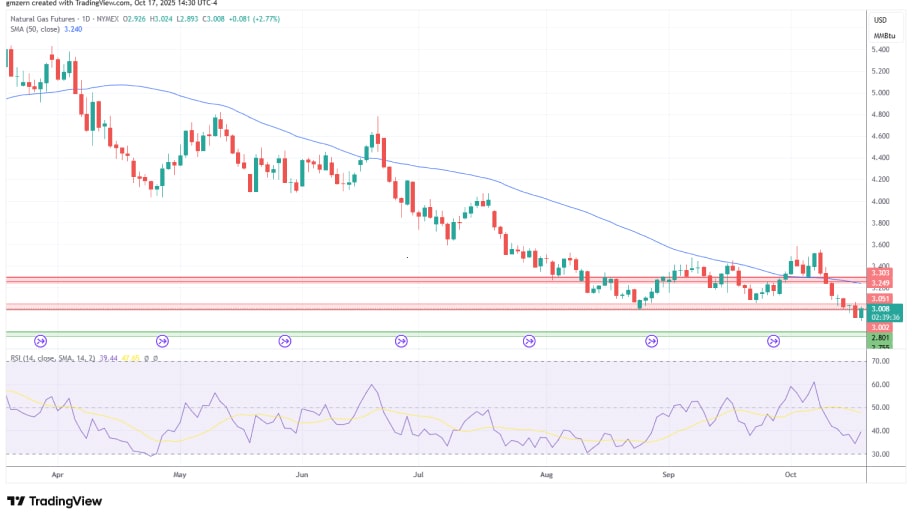The image size is (912, 513).
Task: Open the MMBtu unit selector
Action: (x=880, y=36)
